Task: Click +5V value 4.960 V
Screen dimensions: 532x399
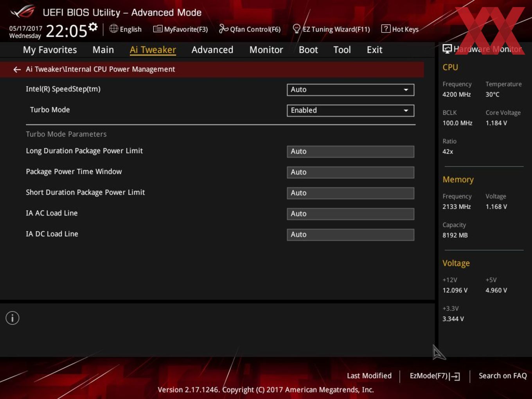Action: pyautogui.click(x=496, y=290)
